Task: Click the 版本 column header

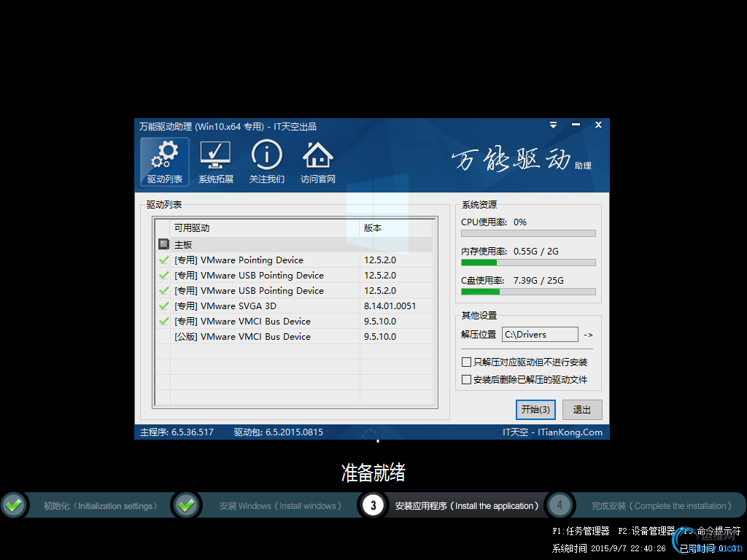Action: tap(396, 228)
